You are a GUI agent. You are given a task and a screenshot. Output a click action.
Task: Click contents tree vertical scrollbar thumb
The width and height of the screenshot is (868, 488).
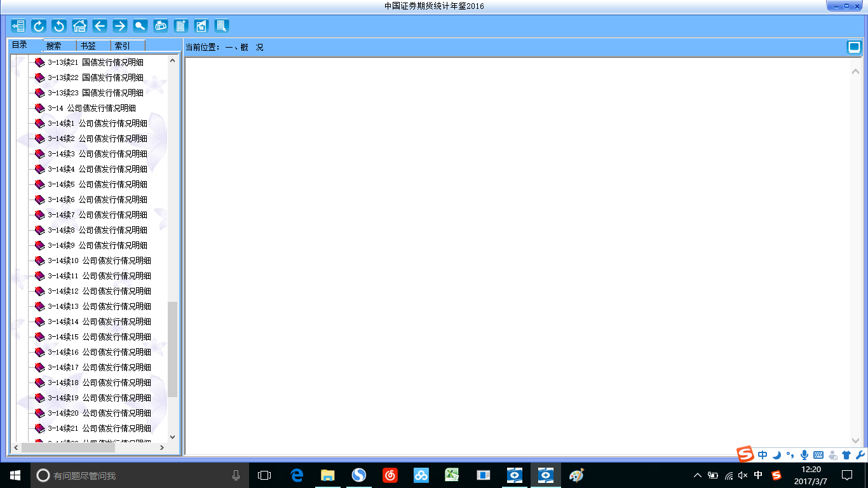point(172,349)
